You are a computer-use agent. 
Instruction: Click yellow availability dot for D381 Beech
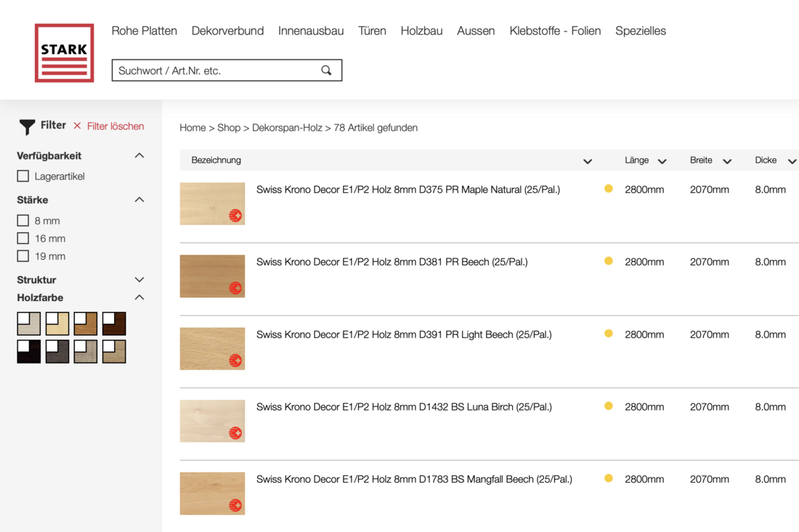(609, 261)
